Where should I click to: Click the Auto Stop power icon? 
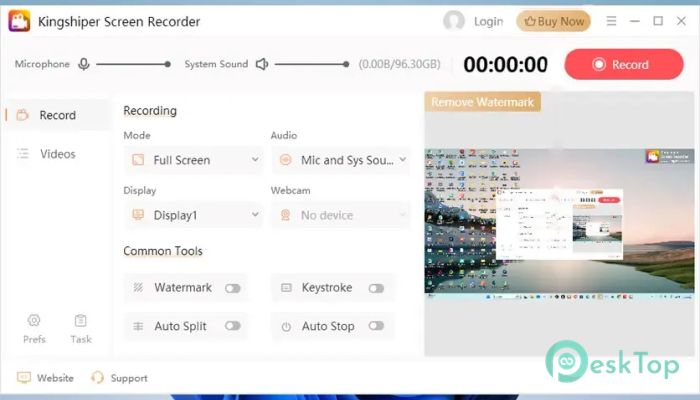click(286, 327)
